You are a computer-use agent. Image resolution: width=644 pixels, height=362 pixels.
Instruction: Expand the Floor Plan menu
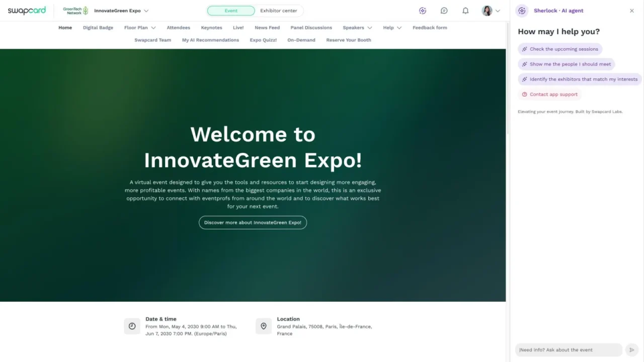pos(140,28)
